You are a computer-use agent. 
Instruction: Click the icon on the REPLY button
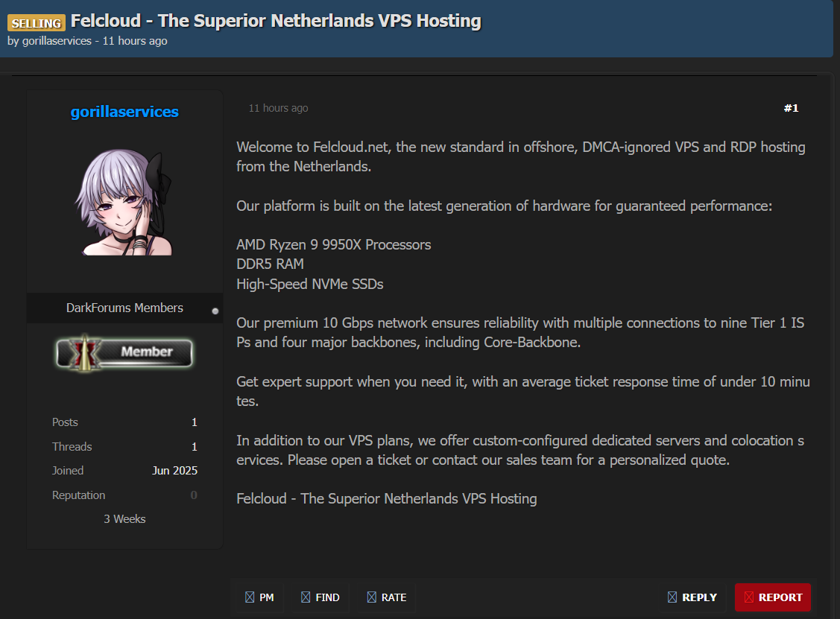(672, 597)
